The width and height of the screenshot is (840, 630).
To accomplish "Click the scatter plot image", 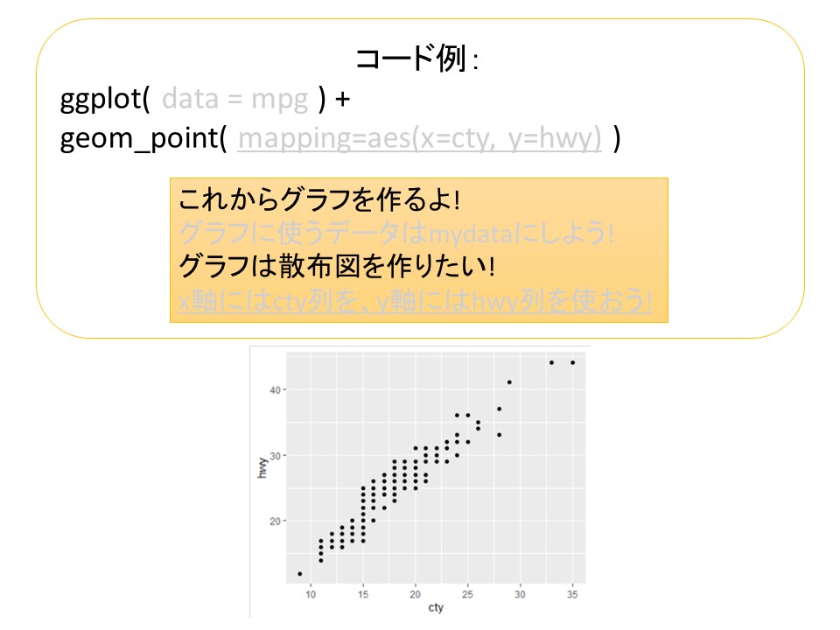I will point(420,481).
